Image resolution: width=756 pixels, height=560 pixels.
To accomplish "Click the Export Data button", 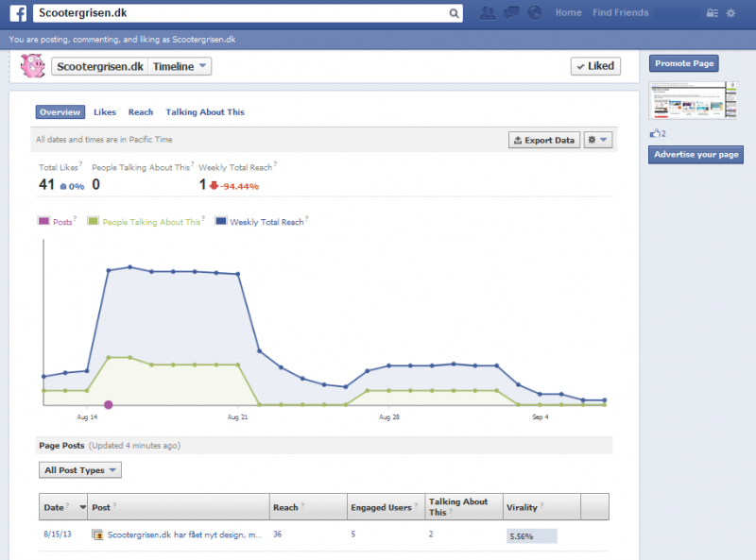I will point(544,140).
